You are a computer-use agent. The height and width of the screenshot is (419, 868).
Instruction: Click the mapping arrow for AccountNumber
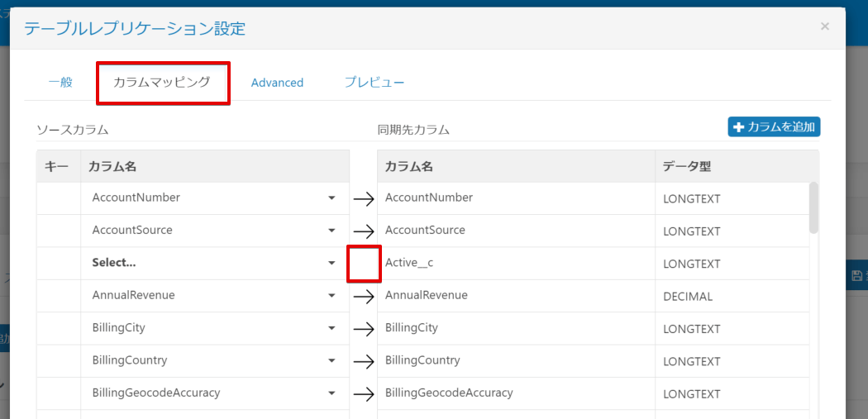coord(363,199)
